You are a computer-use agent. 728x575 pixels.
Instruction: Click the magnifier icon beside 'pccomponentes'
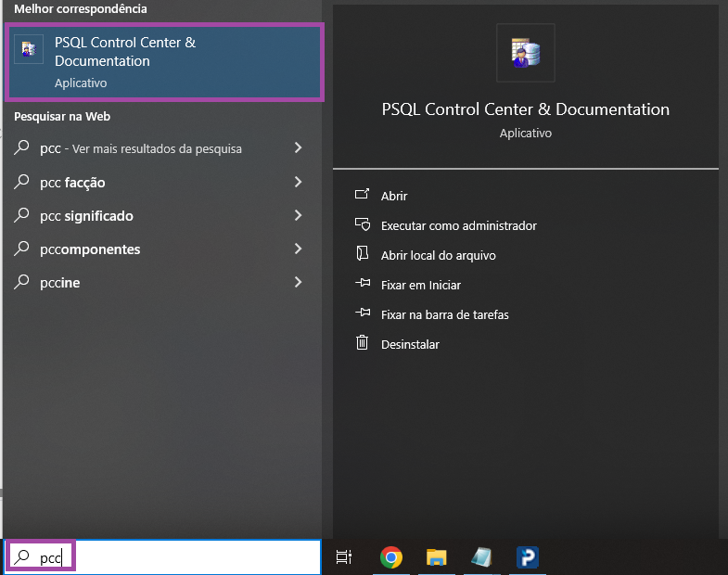21,249
